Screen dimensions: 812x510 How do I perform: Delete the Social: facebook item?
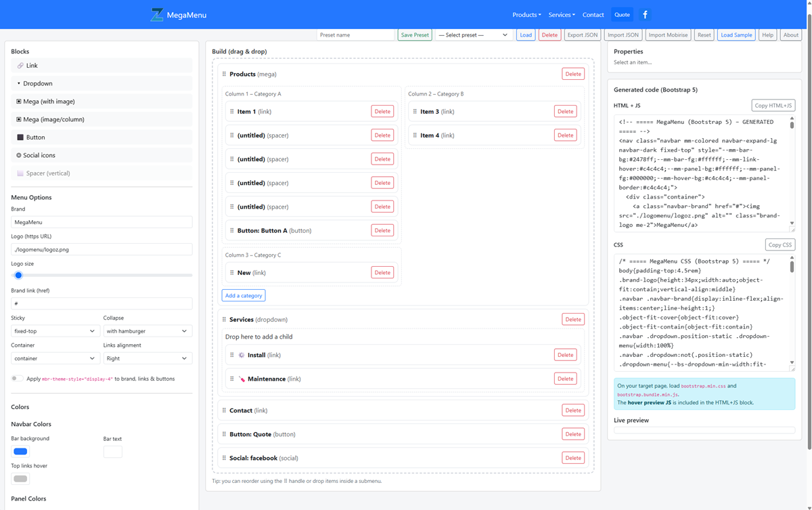tap(573, 458)
